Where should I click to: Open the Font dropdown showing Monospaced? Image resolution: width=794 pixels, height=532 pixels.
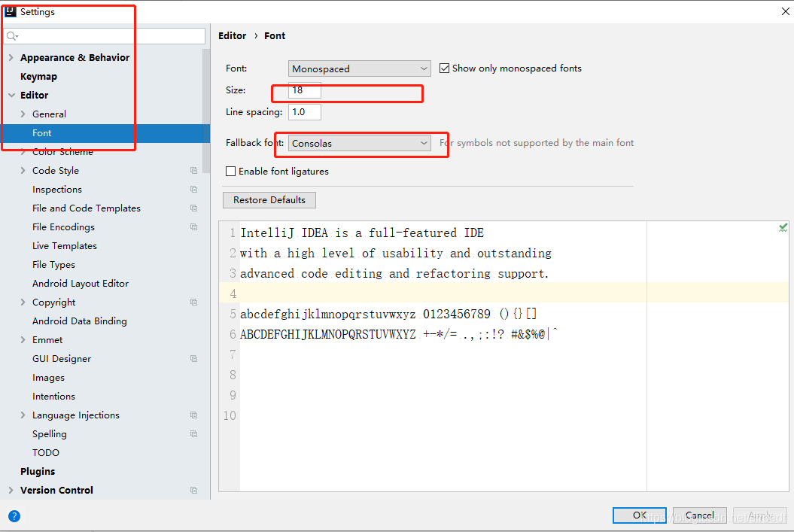[x=360, y=68]
